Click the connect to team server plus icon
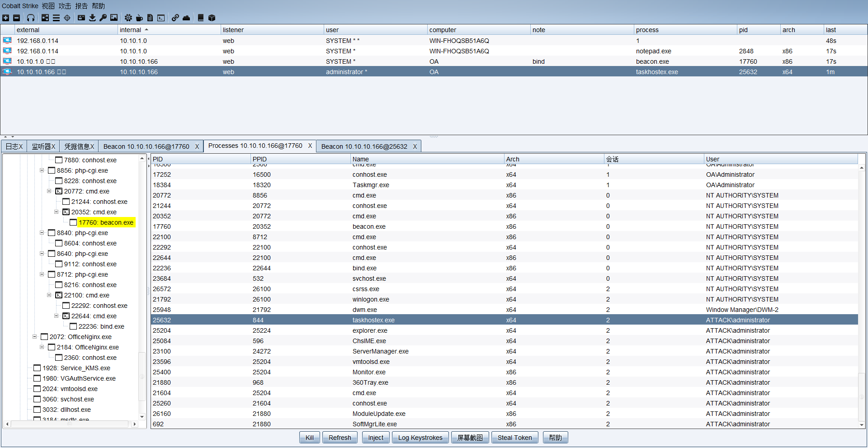 click(x=5, y=18)
